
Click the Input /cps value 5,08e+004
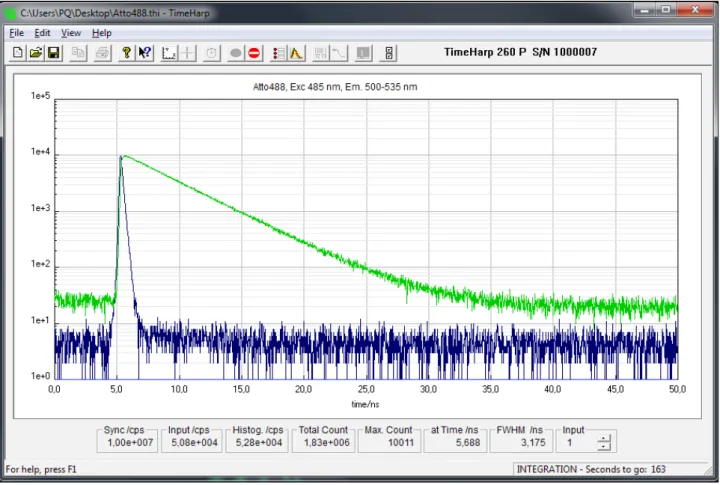point(195,443)
